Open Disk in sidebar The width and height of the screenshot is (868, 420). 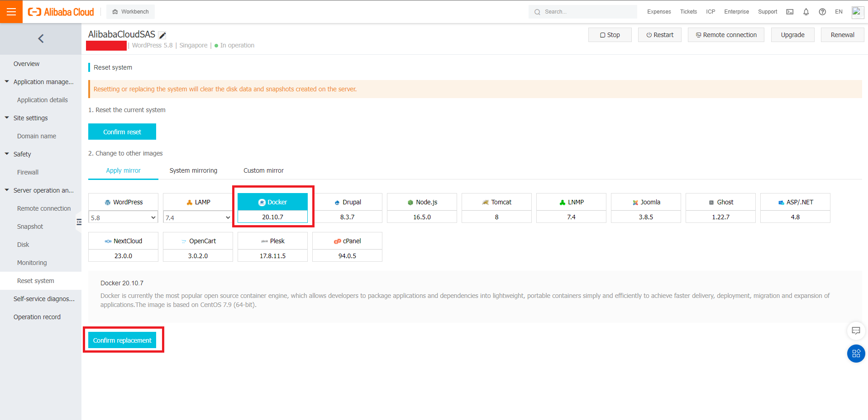coord(41,245)
